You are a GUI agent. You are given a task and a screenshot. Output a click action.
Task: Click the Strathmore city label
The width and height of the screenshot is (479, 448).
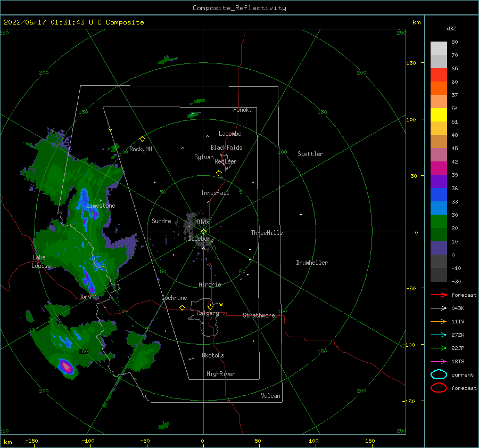tap(259, 315)
